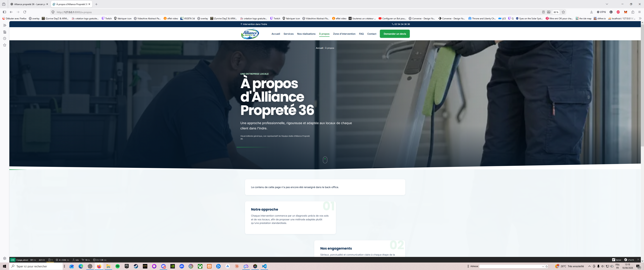The image size is (644, 270).
Task: Open the Services nav item
Action: (x=288, y=34)
